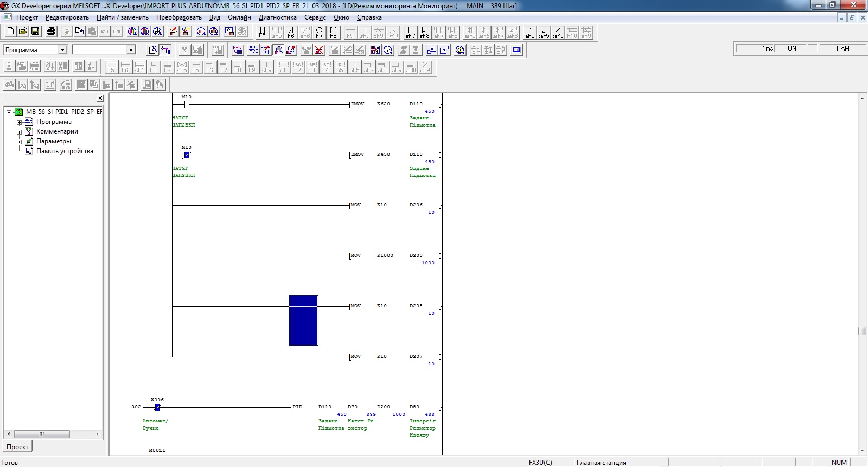Open the Найти / заменить menu
Viewport: 868px width, 467px height.
click(123, 17)
